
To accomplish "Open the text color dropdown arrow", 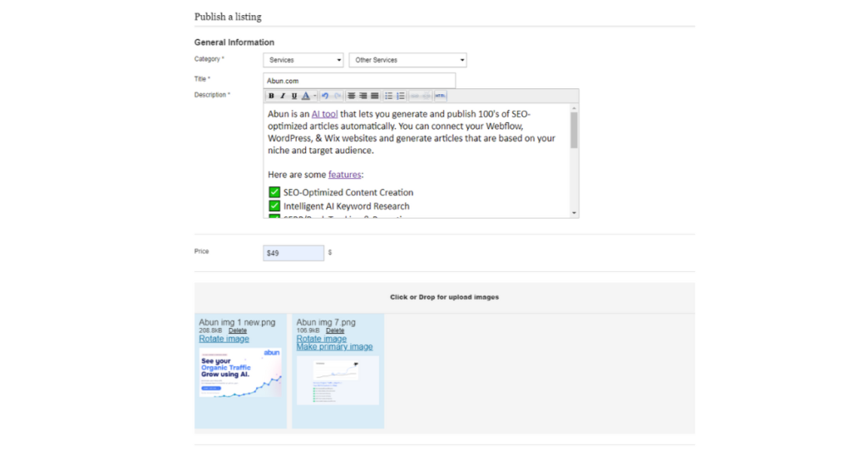I will pos(314,96).
